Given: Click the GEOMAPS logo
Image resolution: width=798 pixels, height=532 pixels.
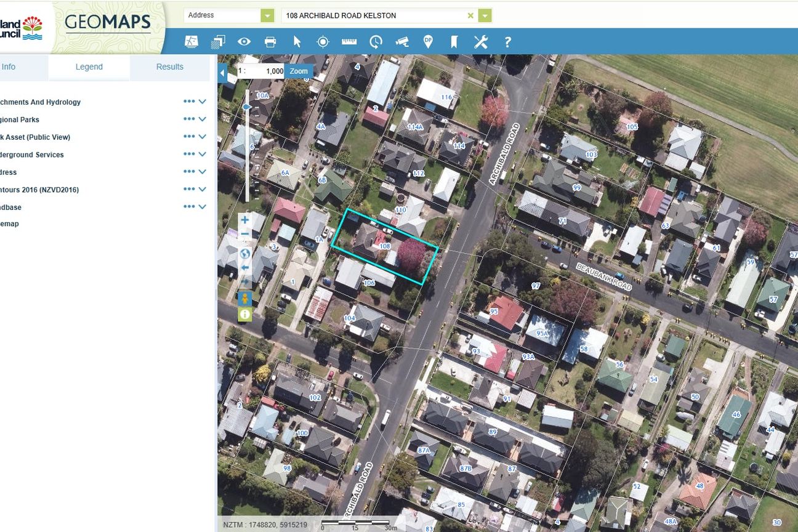Looking at the screenshot, I should tap(108, 23).
